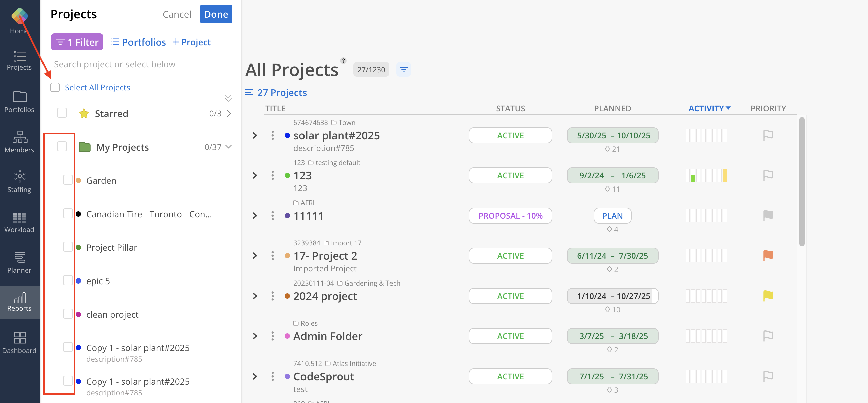Screen dimensions: 868x403
Task: Collapse the My Projects folder chevron
Action: click(229, 147)
